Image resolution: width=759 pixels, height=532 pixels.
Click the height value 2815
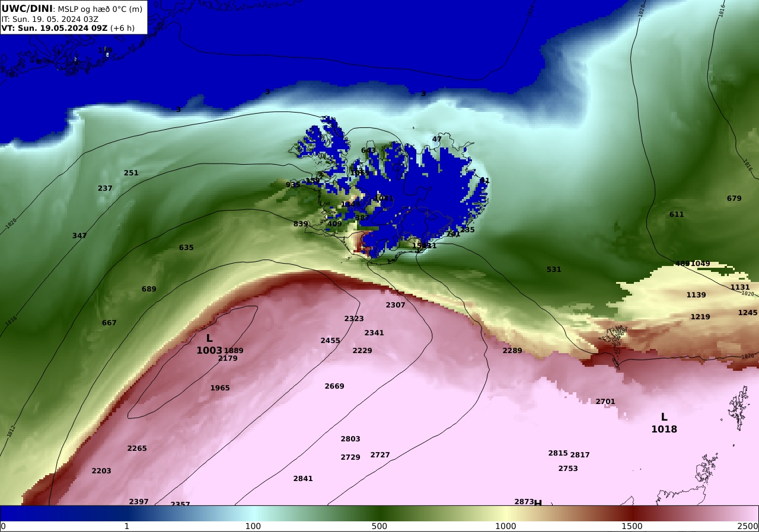tap(558, 453)
